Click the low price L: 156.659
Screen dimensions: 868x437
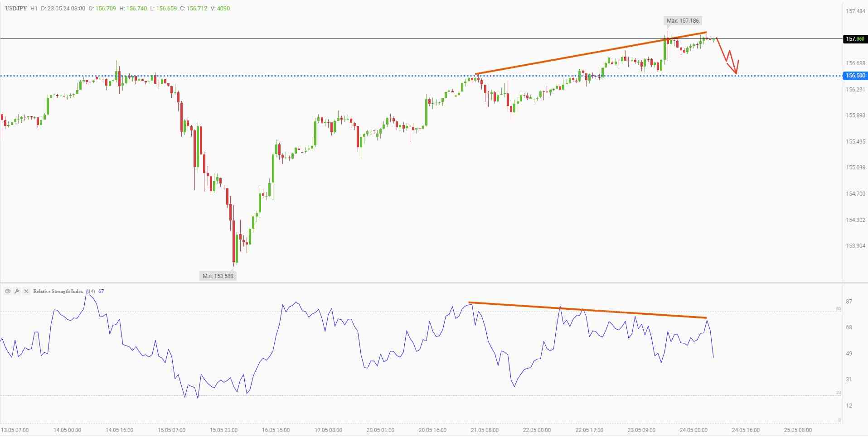[164, 8]
